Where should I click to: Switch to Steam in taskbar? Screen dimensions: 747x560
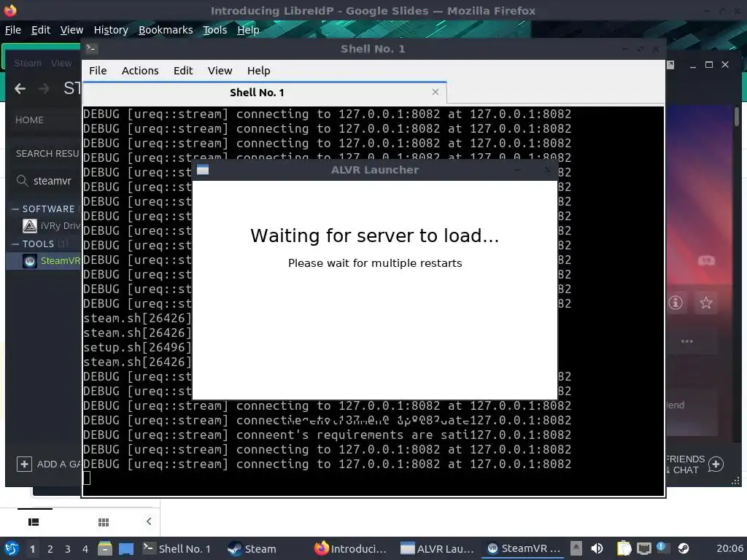252,548
